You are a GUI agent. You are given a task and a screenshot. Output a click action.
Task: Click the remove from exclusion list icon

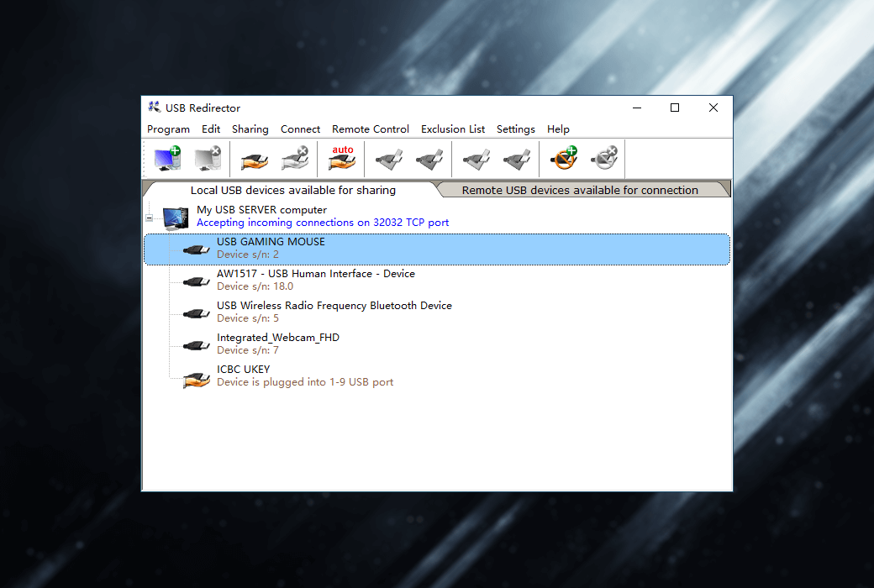click(603, 158)
